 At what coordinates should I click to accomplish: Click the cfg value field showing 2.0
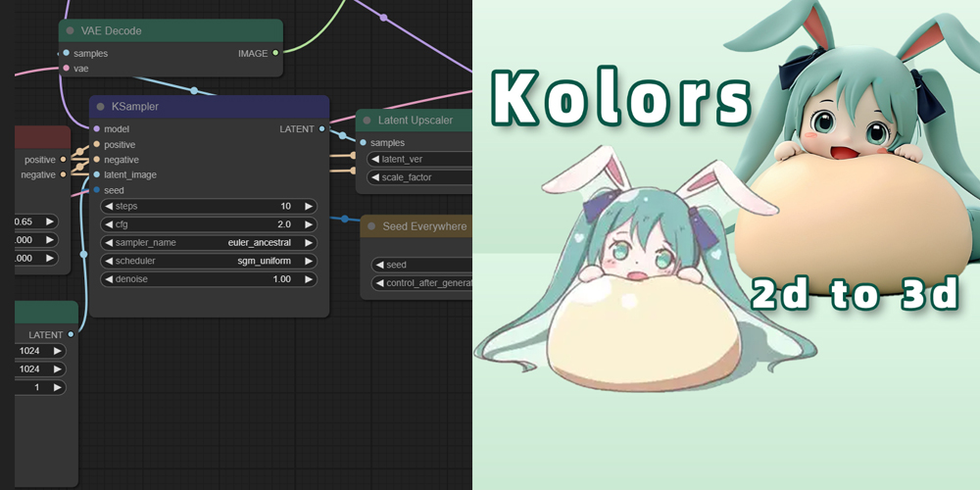209,224
